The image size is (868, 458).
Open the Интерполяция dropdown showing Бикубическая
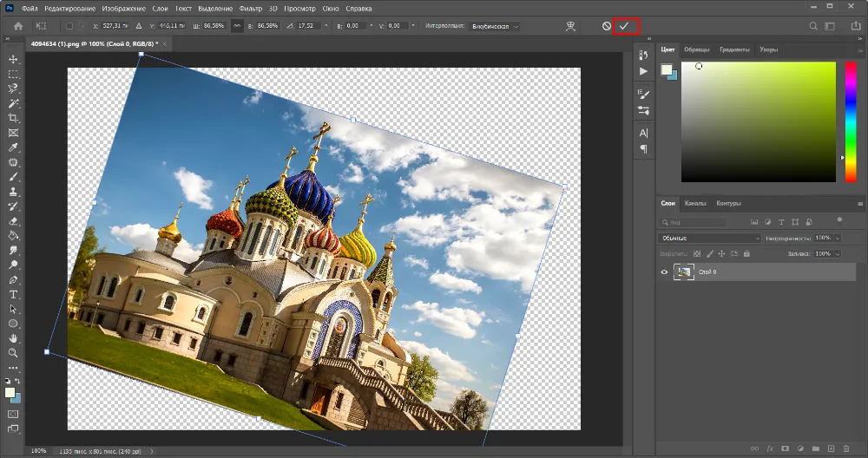(496, 26)
